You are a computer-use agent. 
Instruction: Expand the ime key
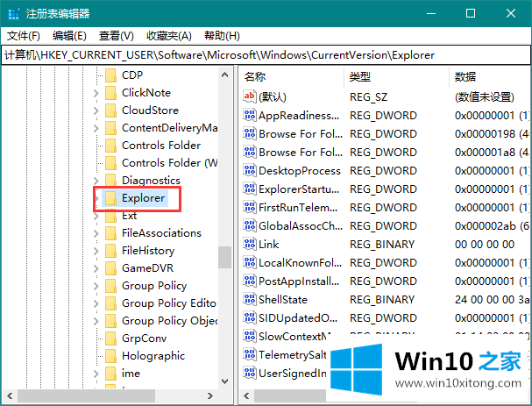coord(96,374)
